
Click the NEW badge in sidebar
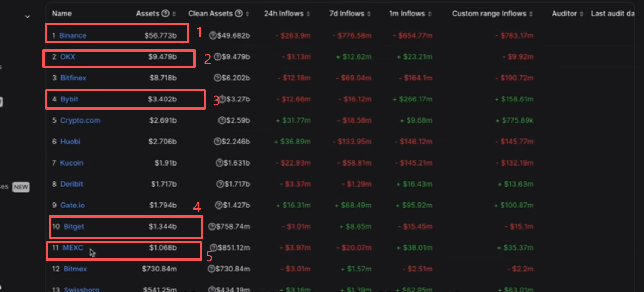21,187
